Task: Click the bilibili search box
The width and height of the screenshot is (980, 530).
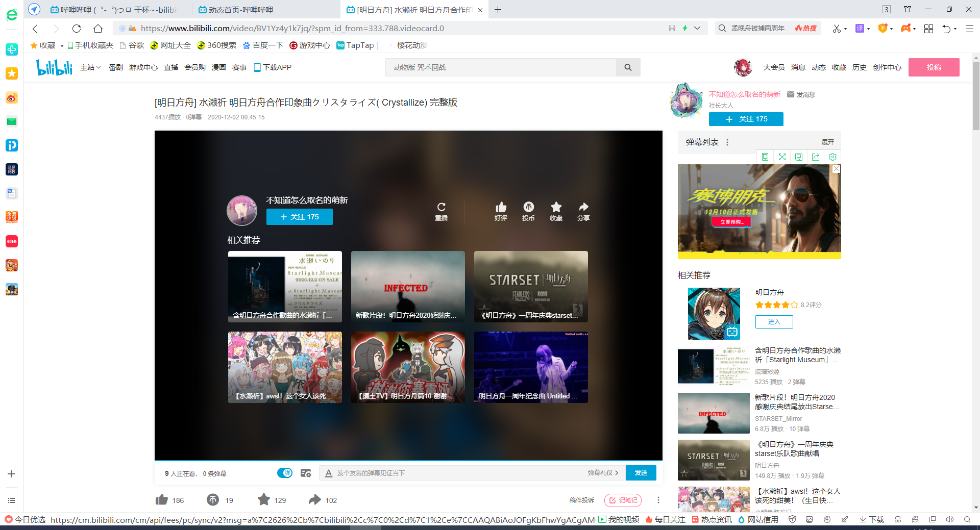Action: click(501, 67)
